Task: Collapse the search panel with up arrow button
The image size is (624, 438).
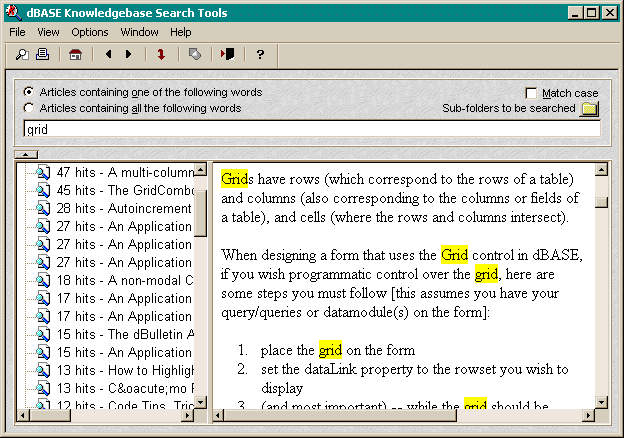Action: (27, 153)
